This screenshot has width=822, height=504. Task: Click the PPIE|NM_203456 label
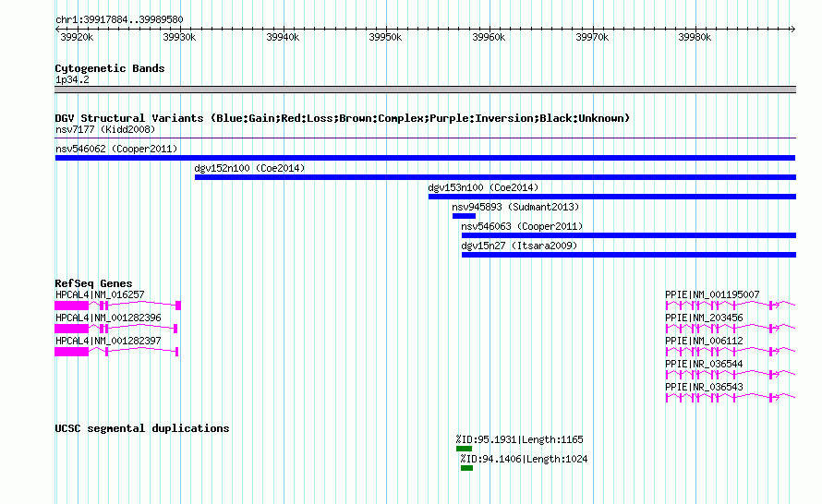pyautogui.click(x=704, y=318)
